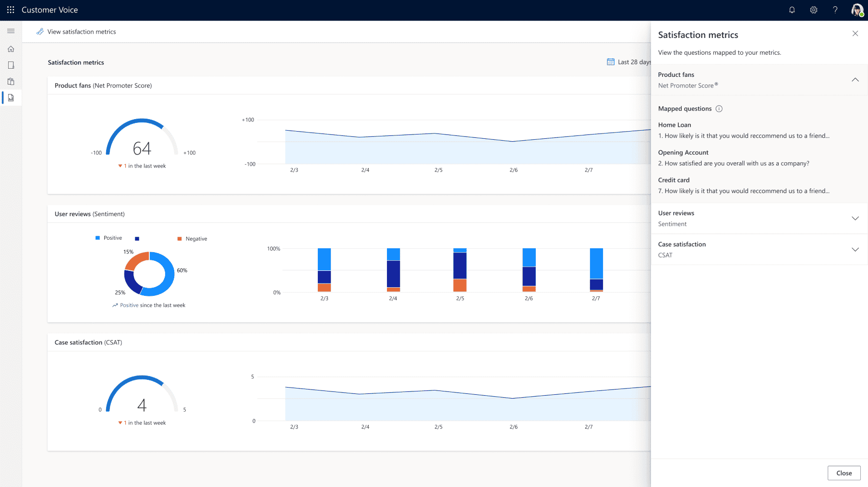Toggle the Positive legend in sentiment chart
Screen dimensions: 868x487
(x=109, y=238)
